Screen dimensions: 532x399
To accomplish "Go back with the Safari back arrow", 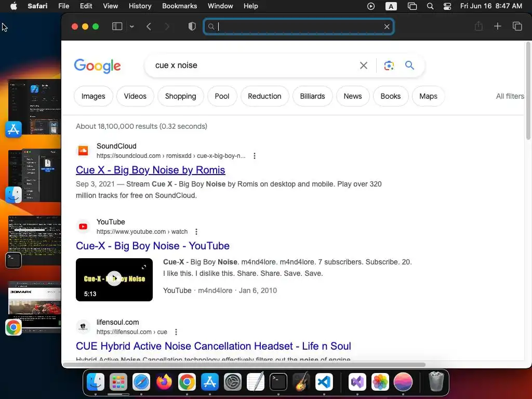I will click(149, 26).
